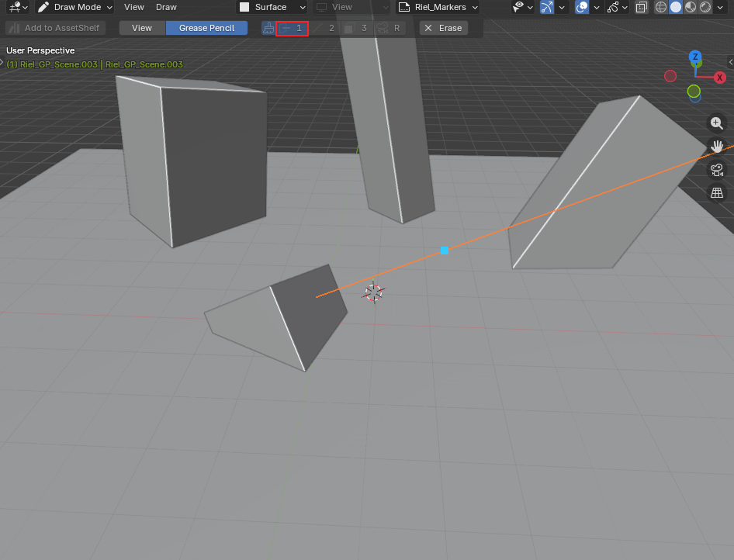Open the drawing plane View dropdown

pos(351,7)
